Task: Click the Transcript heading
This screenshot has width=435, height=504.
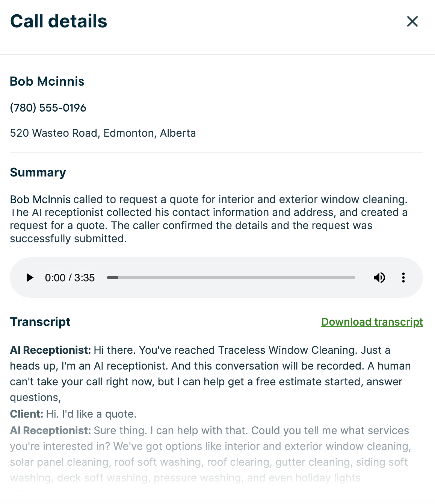Action: click(40, 322)
